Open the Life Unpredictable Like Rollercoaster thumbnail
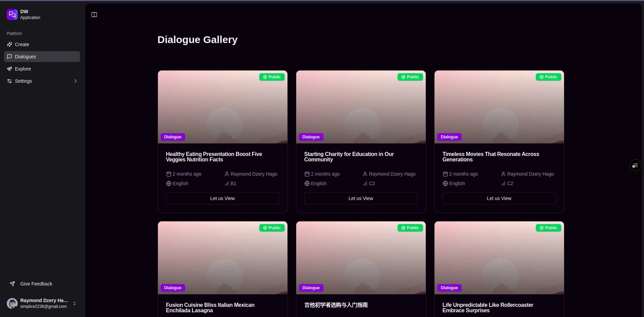Screen dimensions: 644x317 [x=499, y=258]
